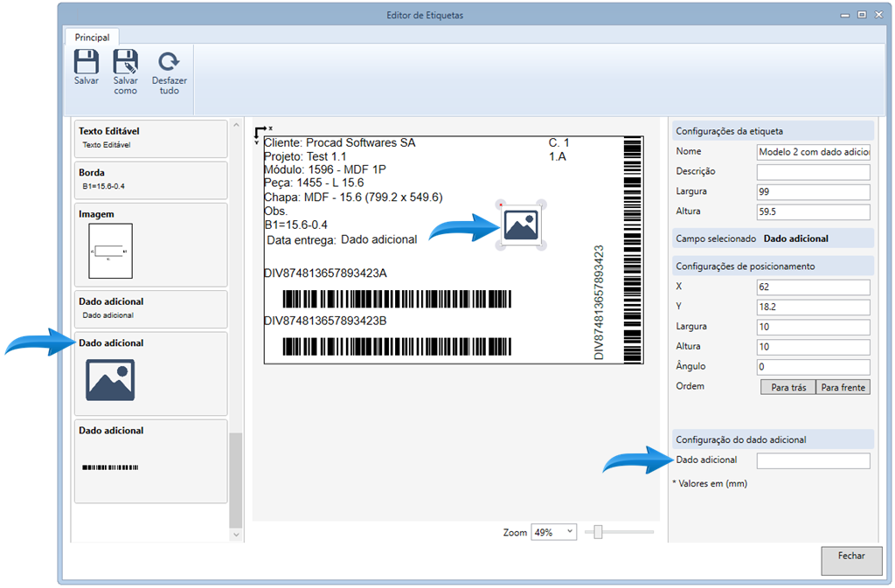Select the Chapa: MDF - 15.6 text line
This screenshot has width=895, height=588.
353,197
